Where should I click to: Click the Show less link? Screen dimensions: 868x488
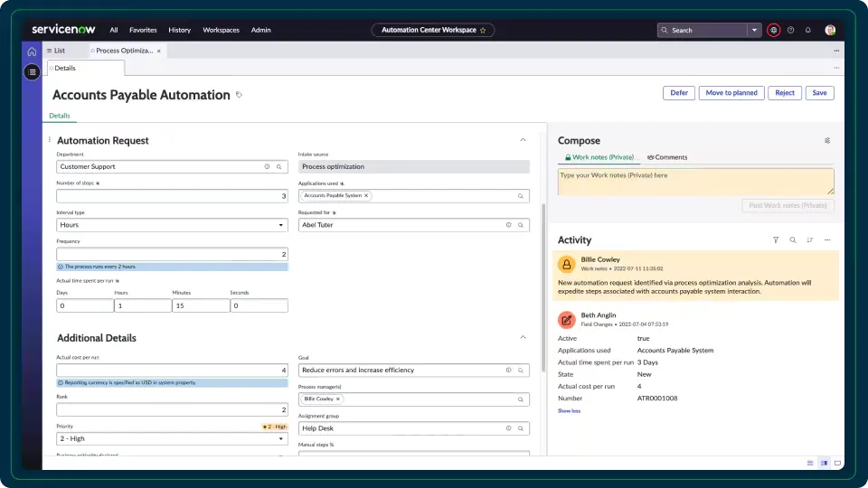(569, 411)
